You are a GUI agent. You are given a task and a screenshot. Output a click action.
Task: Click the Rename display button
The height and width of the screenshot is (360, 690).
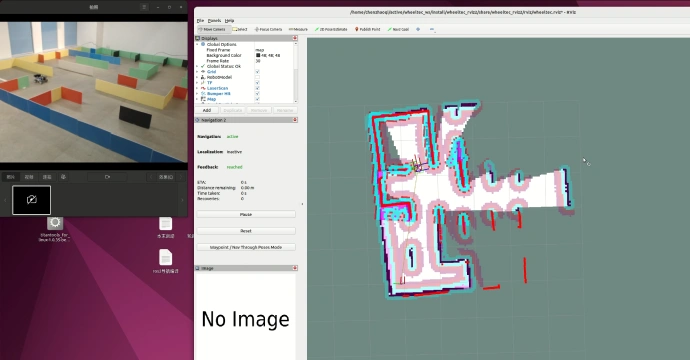285,110
